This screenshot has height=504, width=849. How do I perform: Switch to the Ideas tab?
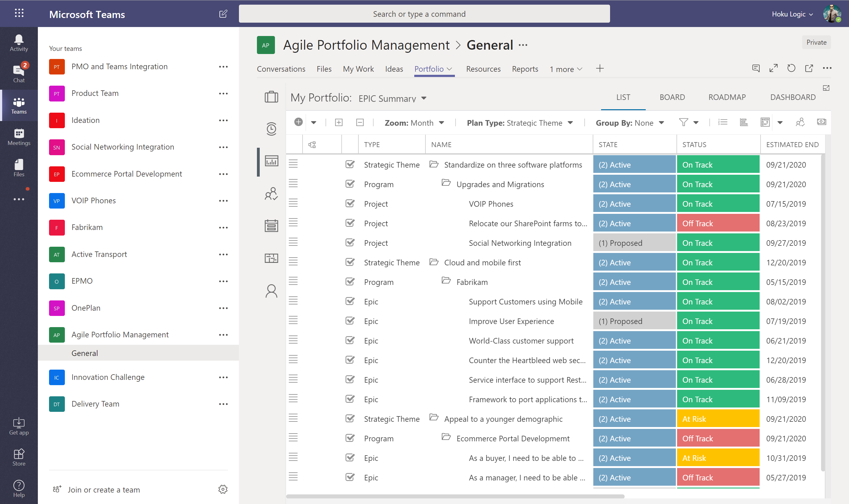pyautogui.click(x=394, y=69)
